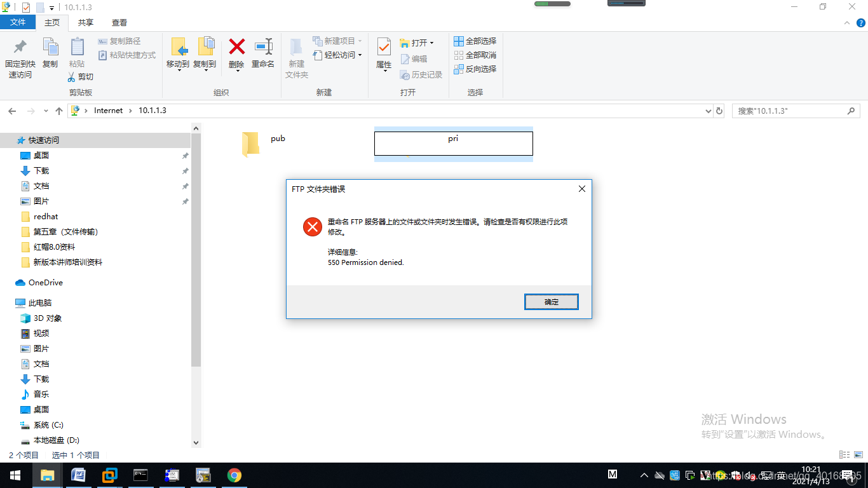
Task: Click History (历史记录) in ribbon
Action: [x=421, y=75]
